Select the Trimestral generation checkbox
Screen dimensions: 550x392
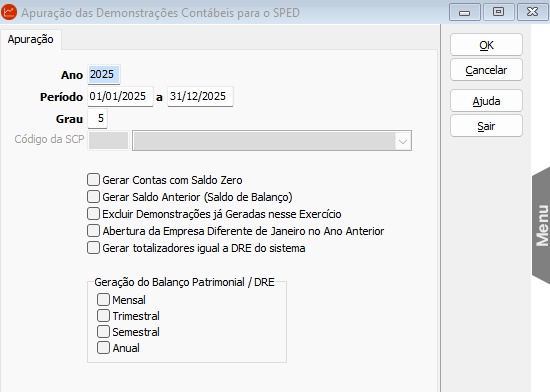tap(103, 316)
